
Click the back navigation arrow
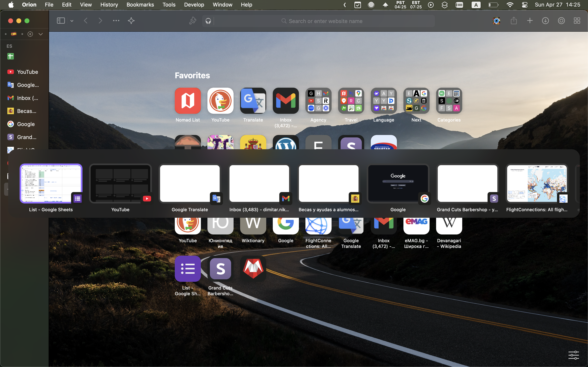86,21
